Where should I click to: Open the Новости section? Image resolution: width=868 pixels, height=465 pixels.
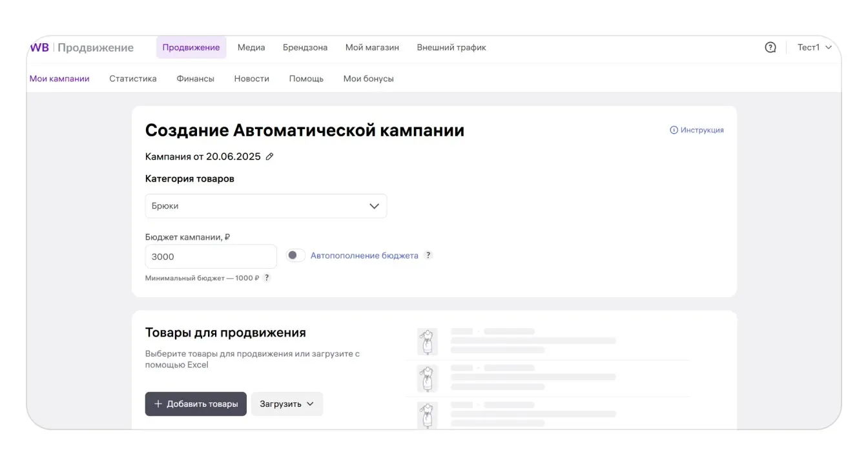(x=252, y=78)
